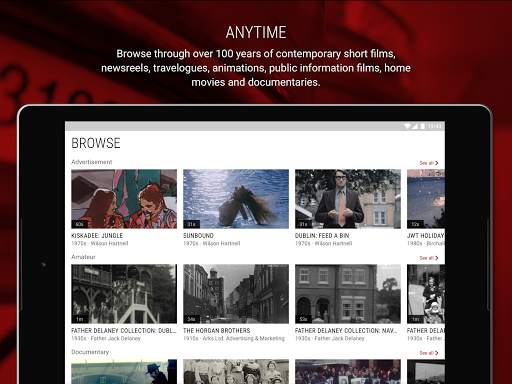Open See all for Amateur row
This screenshot has width=512, height=384.
(x=429, y=258)
